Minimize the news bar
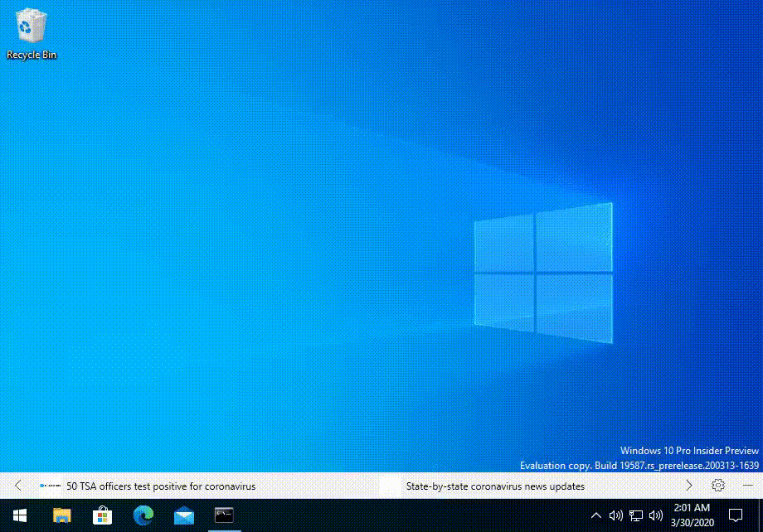 pyautogui.click(x=748, y=486)
